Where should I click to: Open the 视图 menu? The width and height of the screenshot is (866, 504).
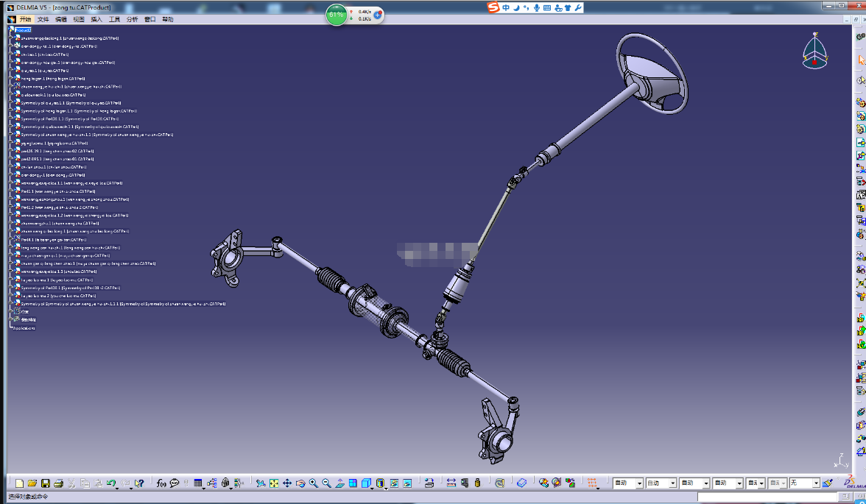(78, 19)
